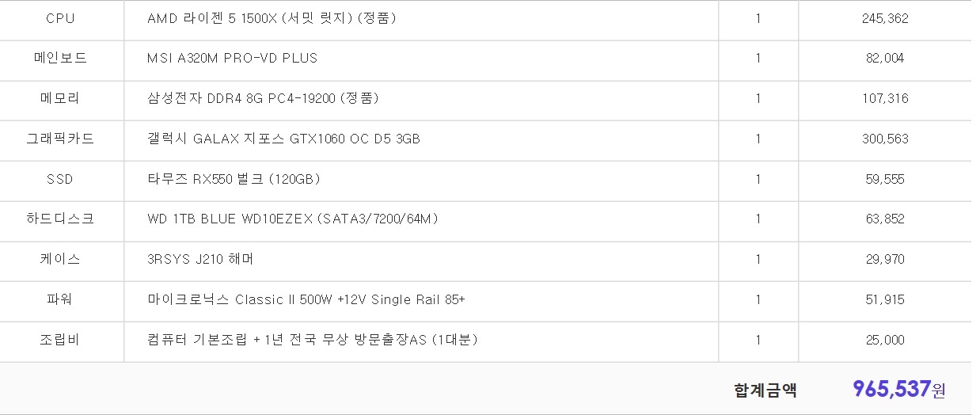The width and height of the screenshot is (980, 415).
Task: Click the 메인보드 category cell
Action: click(60, 58)
